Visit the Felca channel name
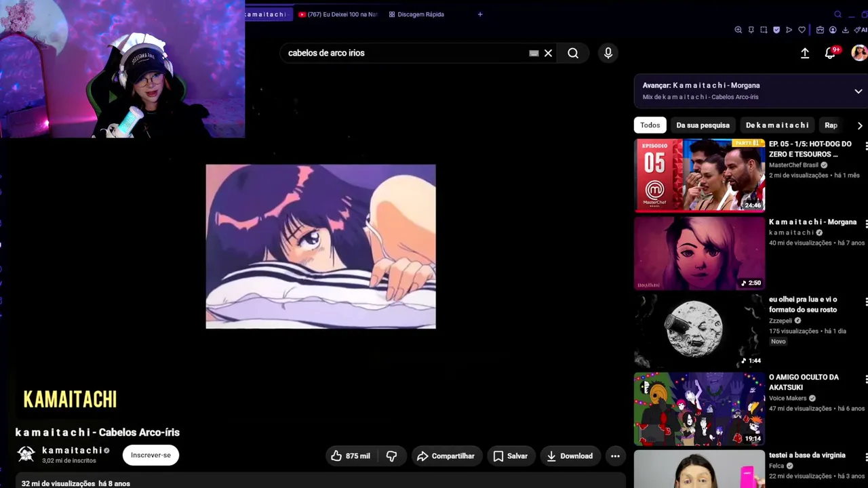This screenshot has height=488, width=868. click(776, 466)
